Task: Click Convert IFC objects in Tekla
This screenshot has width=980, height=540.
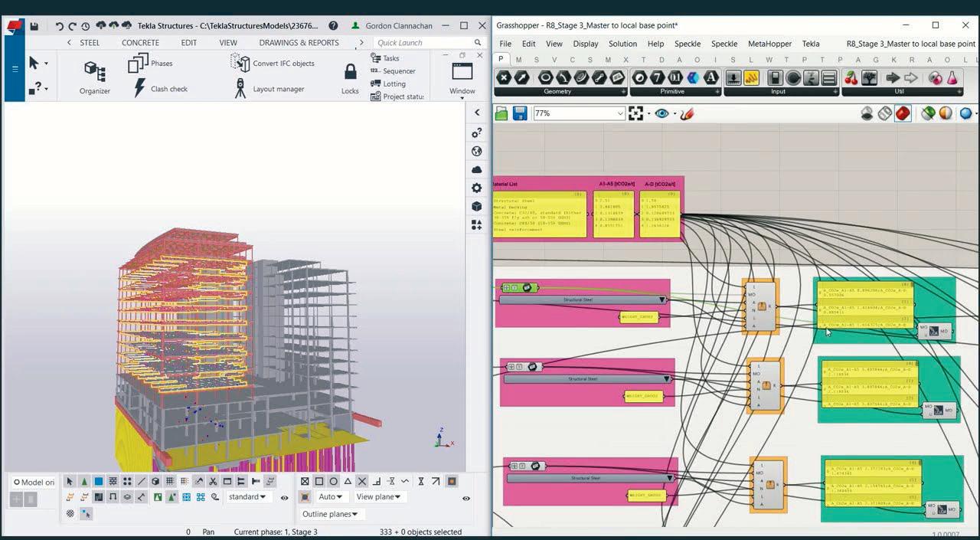Action: pos(273,63)
